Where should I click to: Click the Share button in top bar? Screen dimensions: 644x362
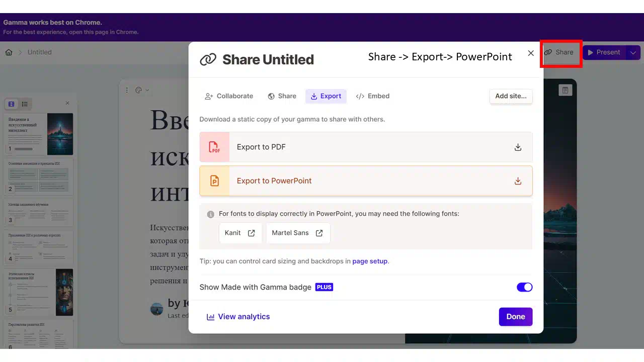(559, 52)
